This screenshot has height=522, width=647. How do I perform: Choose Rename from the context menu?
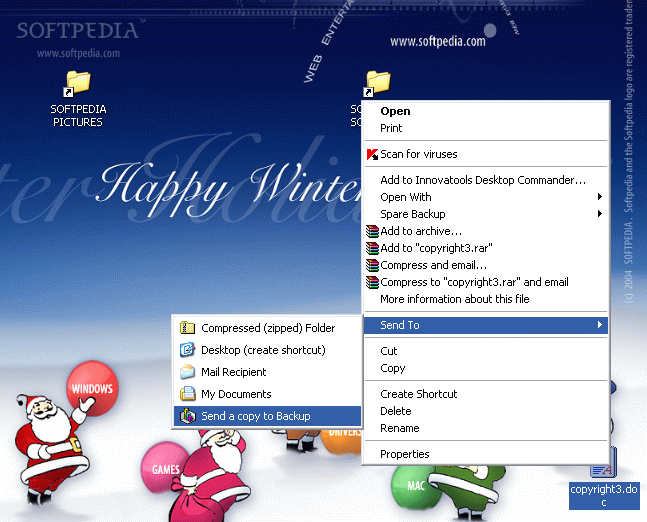(486, 428)
